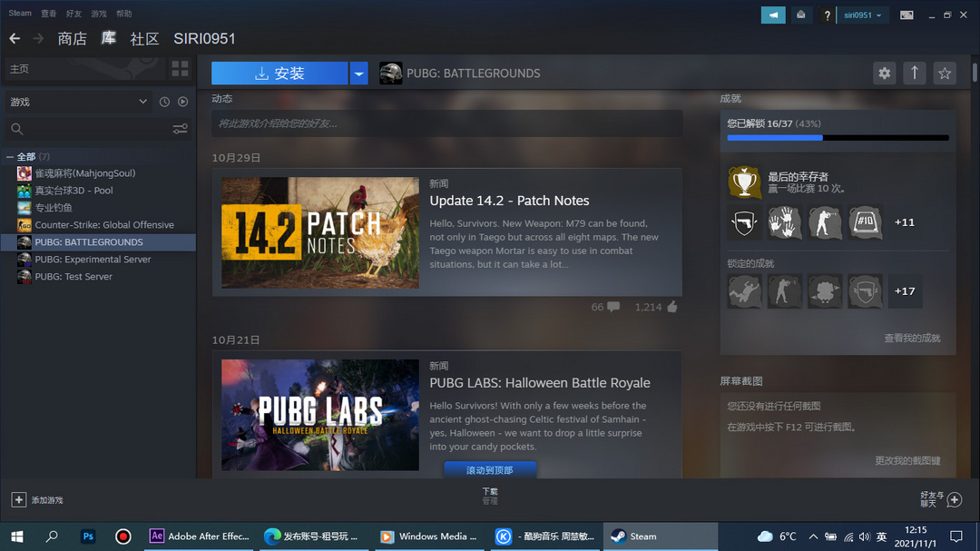This screenshot has width=980, height=551.
Task: Click the main page vertical scrollbar
Action: [x=975, y=72]
